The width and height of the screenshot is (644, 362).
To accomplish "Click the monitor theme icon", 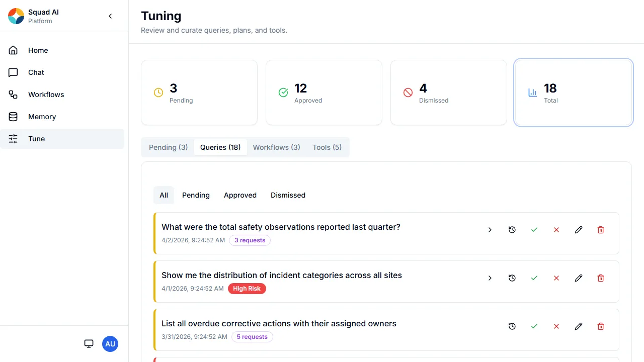I will point(89,344).
